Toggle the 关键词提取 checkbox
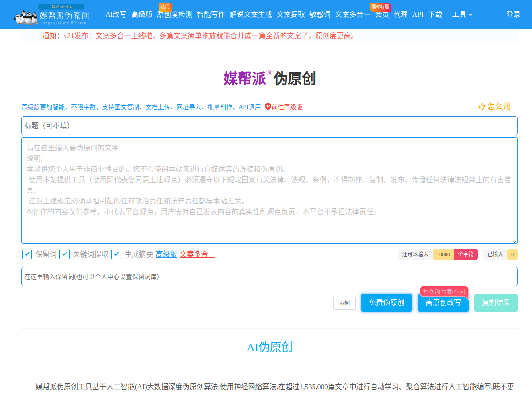532x399 pixels. (x=65, y=254)
